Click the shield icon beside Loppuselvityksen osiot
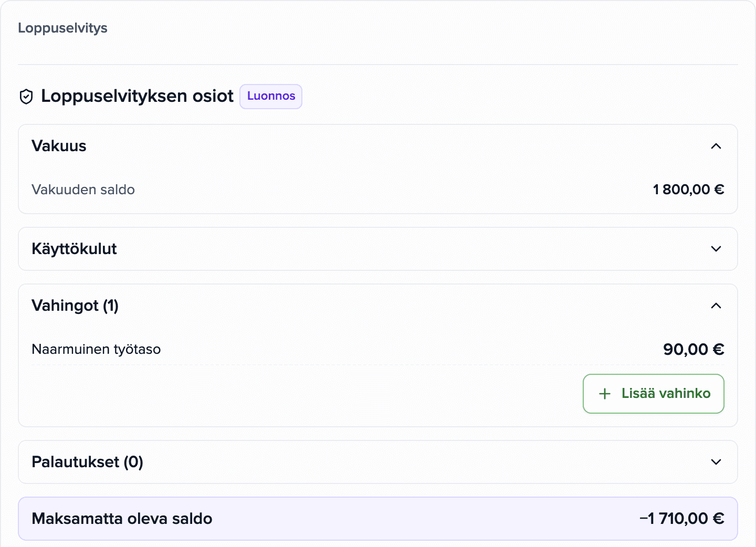The width and height of the screenshot is (756, 547). coord(26,97)
